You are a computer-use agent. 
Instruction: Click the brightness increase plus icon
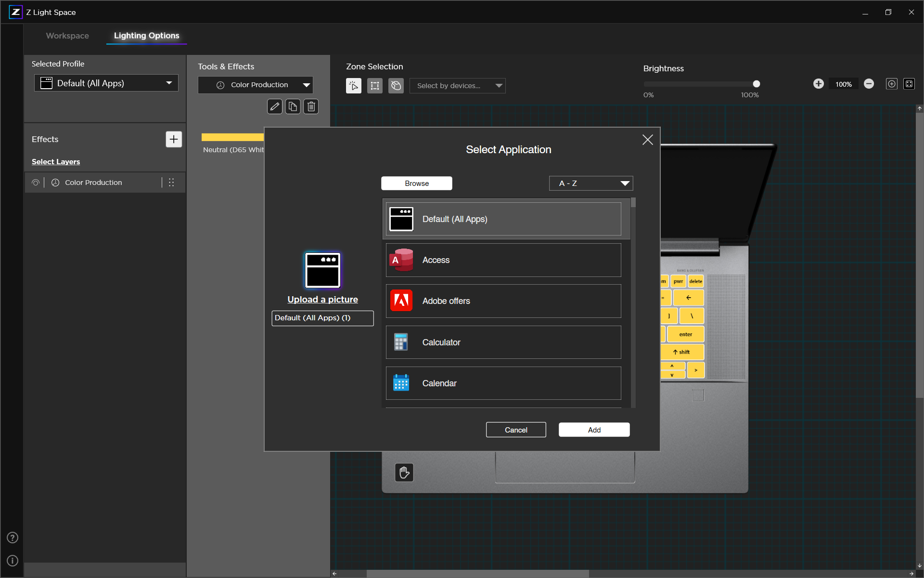click(818, 84)
